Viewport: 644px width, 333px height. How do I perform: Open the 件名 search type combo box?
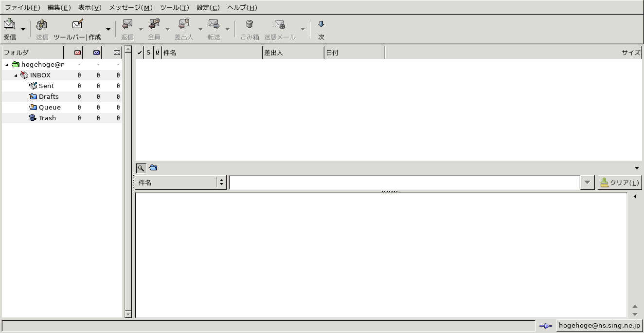180,183
